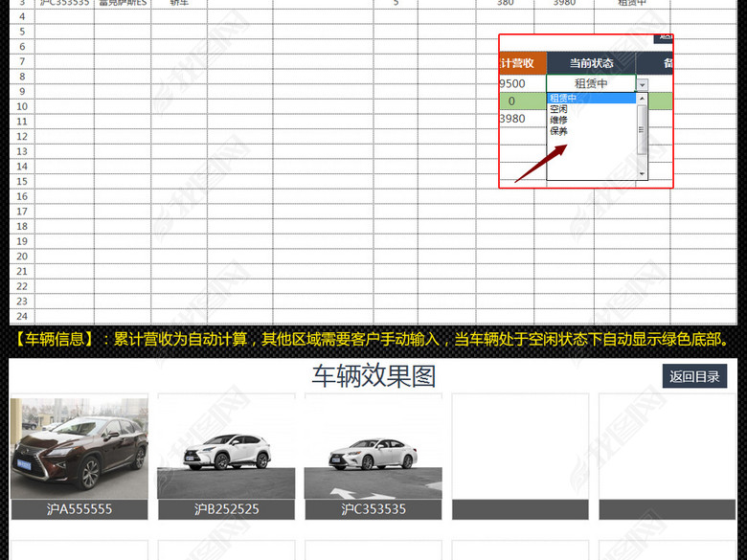Open the 沪A555555 car photo
The image size is (747, 560).
pyautogui.click(x=79, y=449)
